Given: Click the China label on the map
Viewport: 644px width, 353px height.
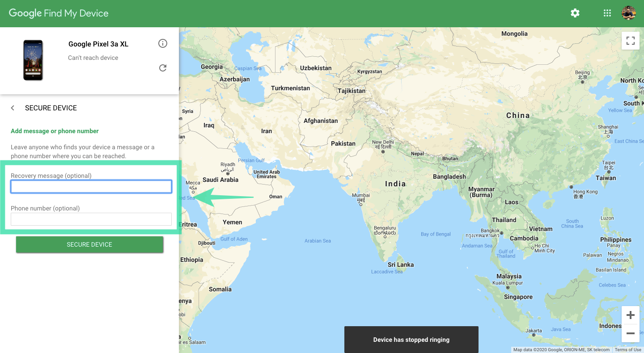Looking at the screenshot, I should coord(518,115).
